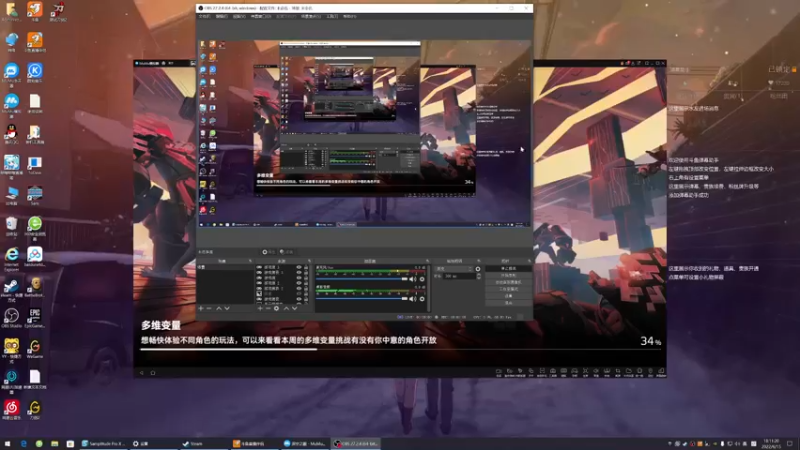This screenshot has width=800, height=450.
Task: Add a new source with the plus icon
Action: (260, 308)
